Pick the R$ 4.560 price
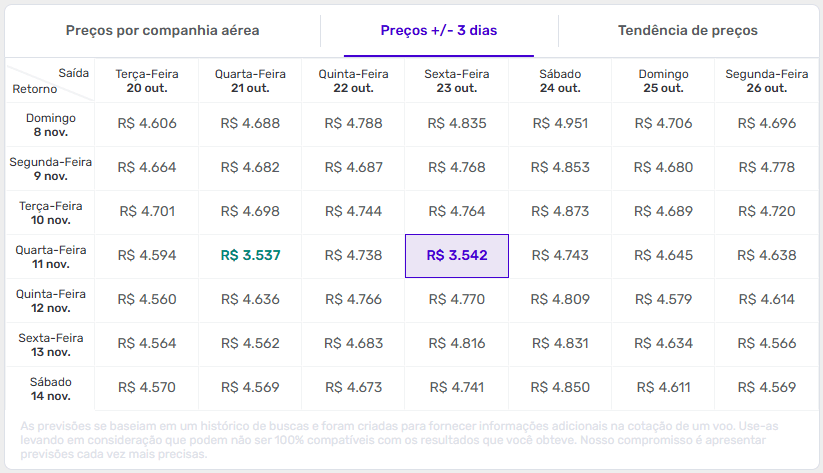The width and height of the screenshot is (823, 473). (x=147, y=299)
